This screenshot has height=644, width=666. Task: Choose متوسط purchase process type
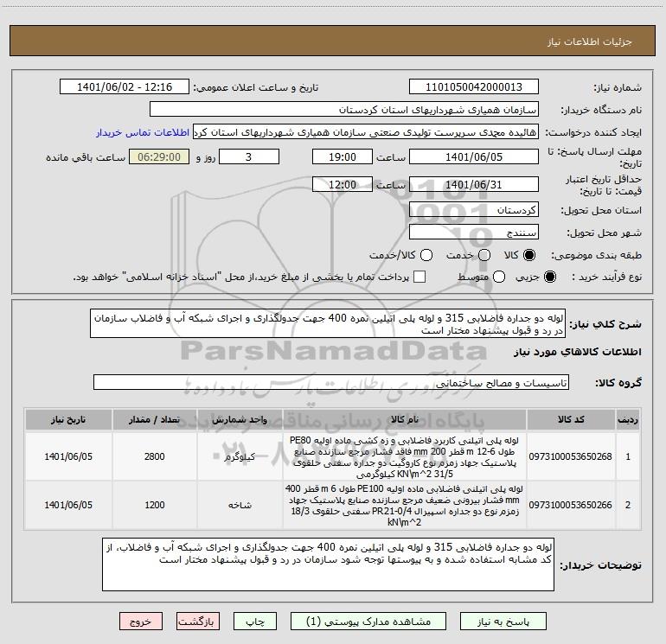[499, 277]
